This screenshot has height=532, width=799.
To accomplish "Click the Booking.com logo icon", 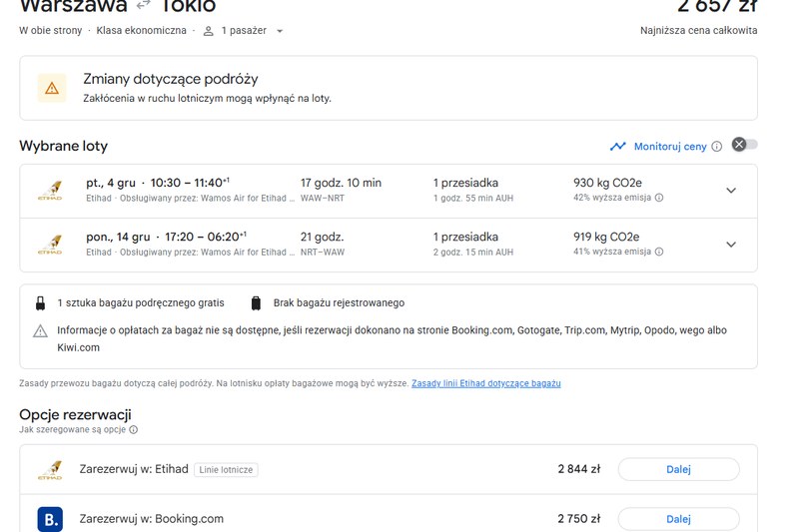I will tap(51, 519).
